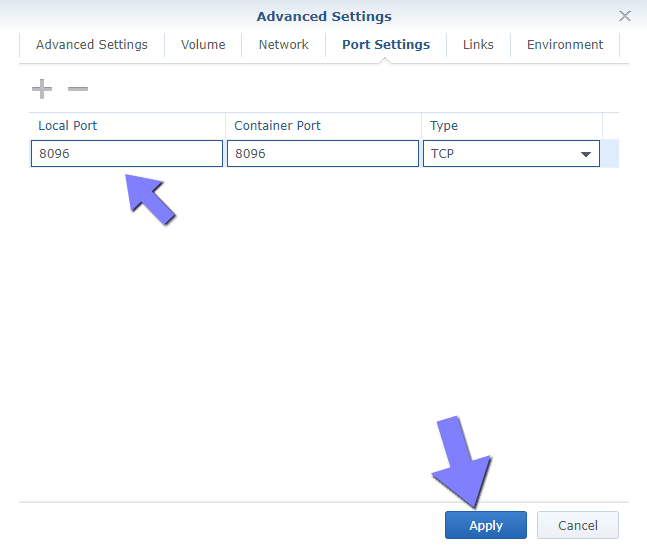Select the Local Port column header
The image size is (647, 545).
coord(127,125)
